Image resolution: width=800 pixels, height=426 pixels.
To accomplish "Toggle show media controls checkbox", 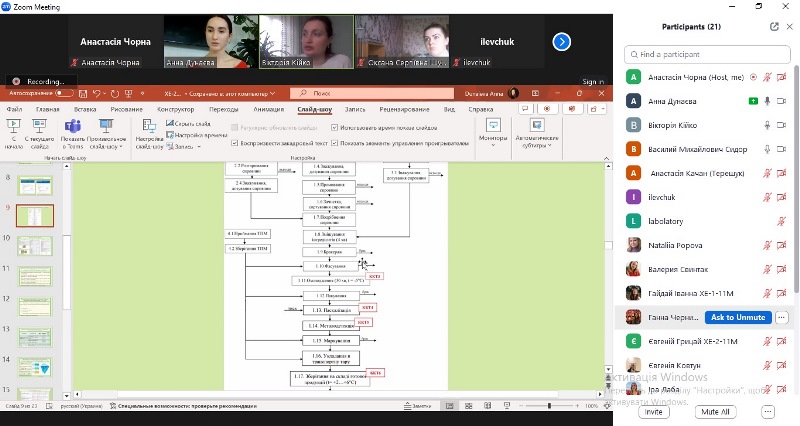I will 335,143.
